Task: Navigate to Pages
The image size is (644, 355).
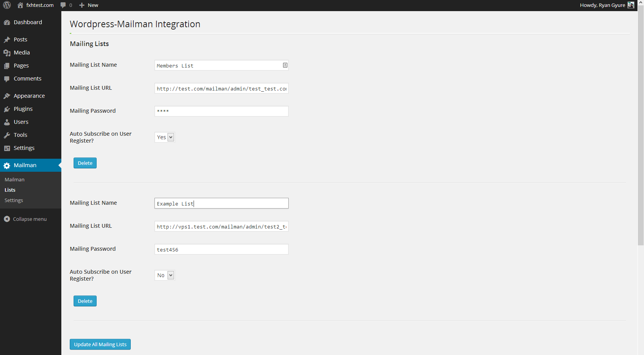Action: 31,66
